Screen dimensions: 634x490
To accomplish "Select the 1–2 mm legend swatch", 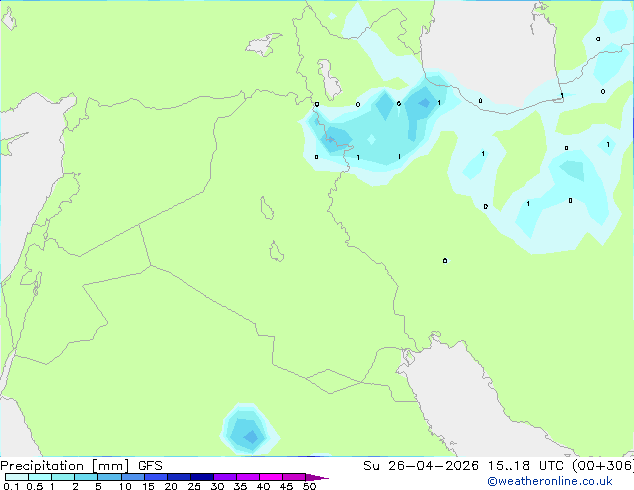I will (63, 477).
